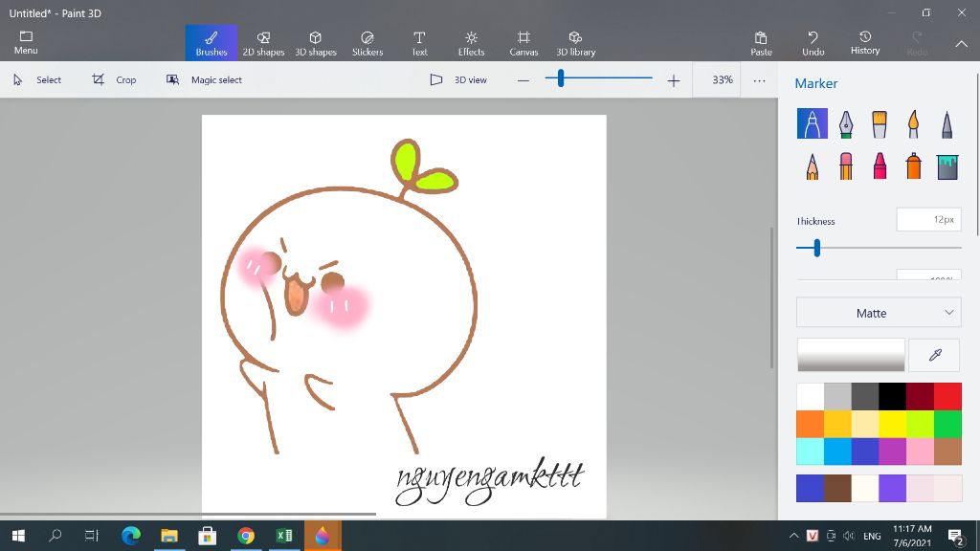Activate the eyedropper color picker
The width and height of the screenshot is (980, 551).
click(934, 355)
